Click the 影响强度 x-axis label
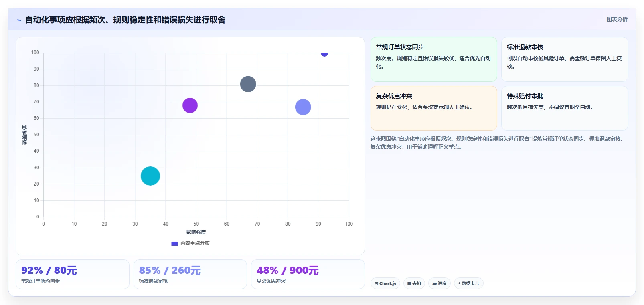 pyautogui.click(x=196, y=232)
